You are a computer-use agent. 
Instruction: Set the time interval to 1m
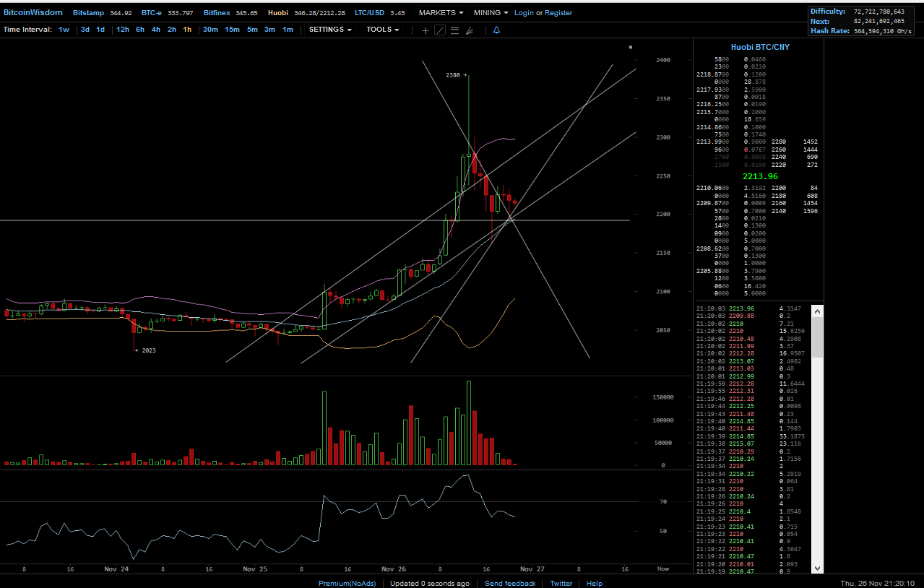(288, 30)
